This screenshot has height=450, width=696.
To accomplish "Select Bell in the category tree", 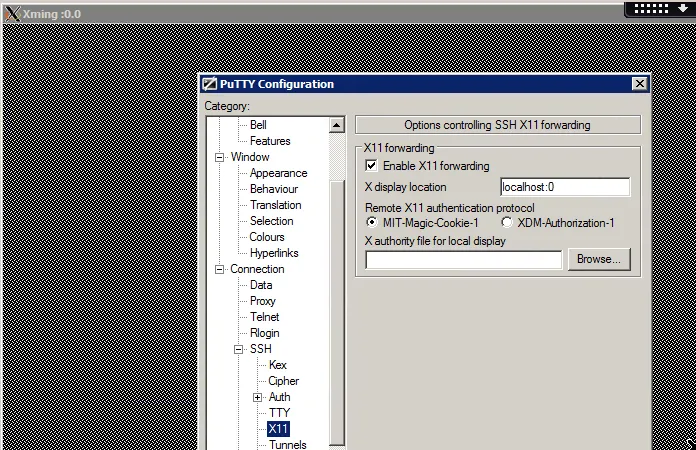I will pos(258,125).
